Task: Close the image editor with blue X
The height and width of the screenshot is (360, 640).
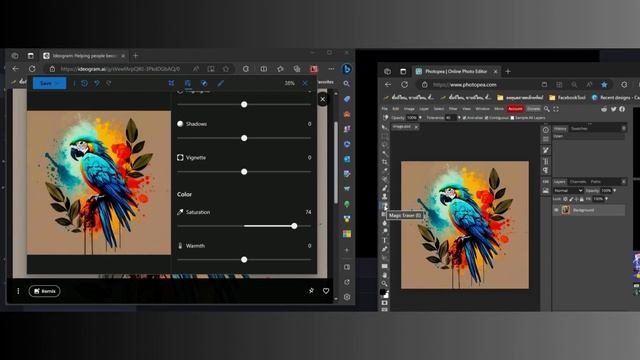Action: (x=305, y=83)
